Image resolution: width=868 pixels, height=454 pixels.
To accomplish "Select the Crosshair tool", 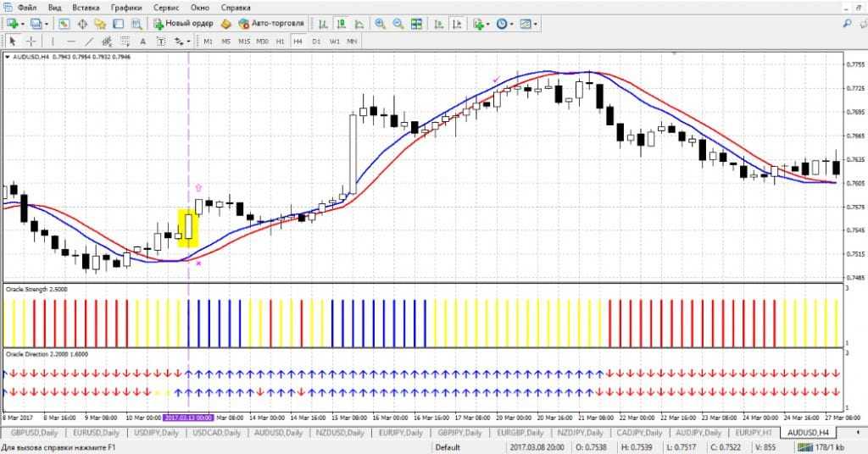I will coord(31,41).
